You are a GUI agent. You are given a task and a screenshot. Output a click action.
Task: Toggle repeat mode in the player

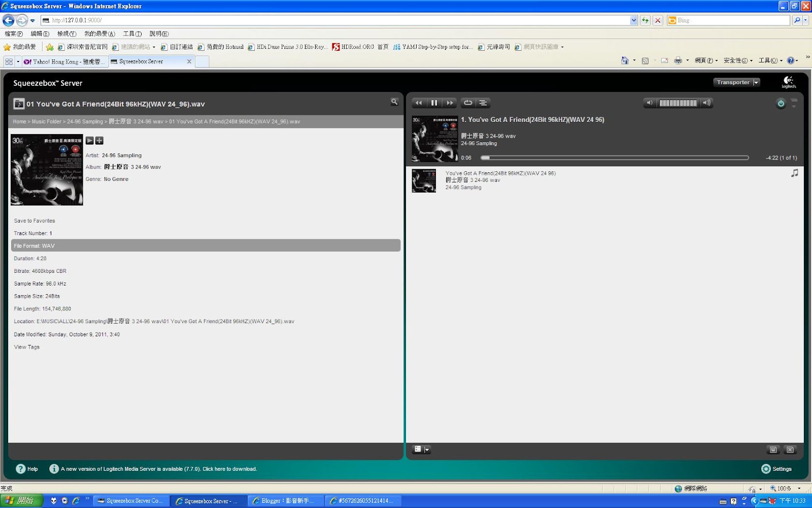(x=468, y=103)
